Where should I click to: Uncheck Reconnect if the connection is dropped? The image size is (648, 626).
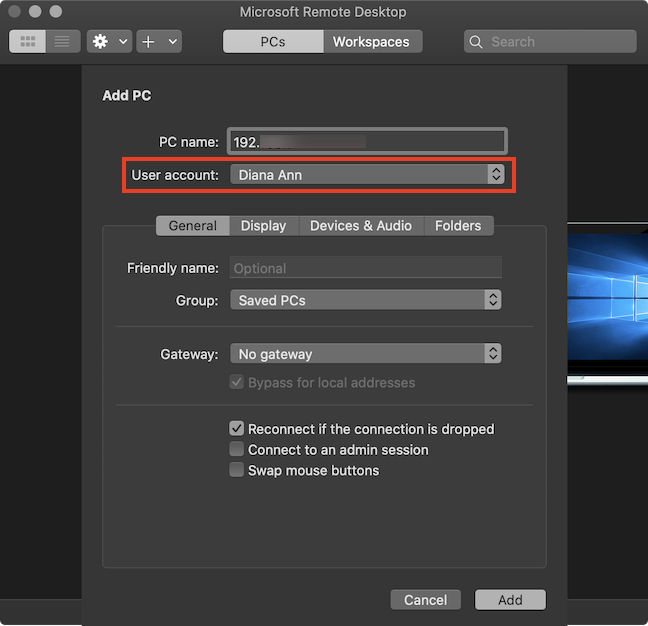236,428
